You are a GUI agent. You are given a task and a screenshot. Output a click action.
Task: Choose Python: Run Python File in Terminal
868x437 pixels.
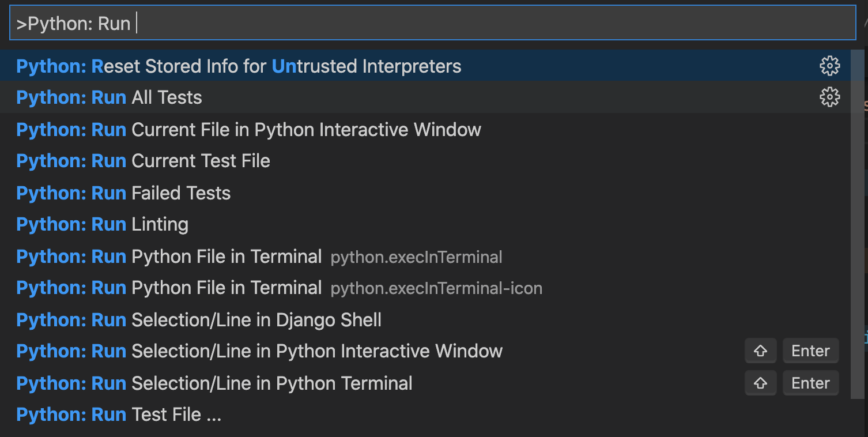[169, 256]
